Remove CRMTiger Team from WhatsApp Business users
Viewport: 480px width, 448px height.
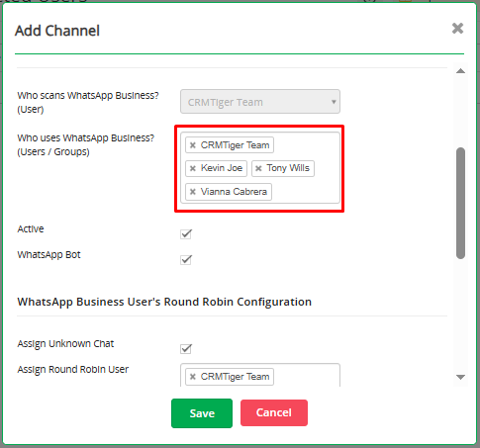(193, 145)
